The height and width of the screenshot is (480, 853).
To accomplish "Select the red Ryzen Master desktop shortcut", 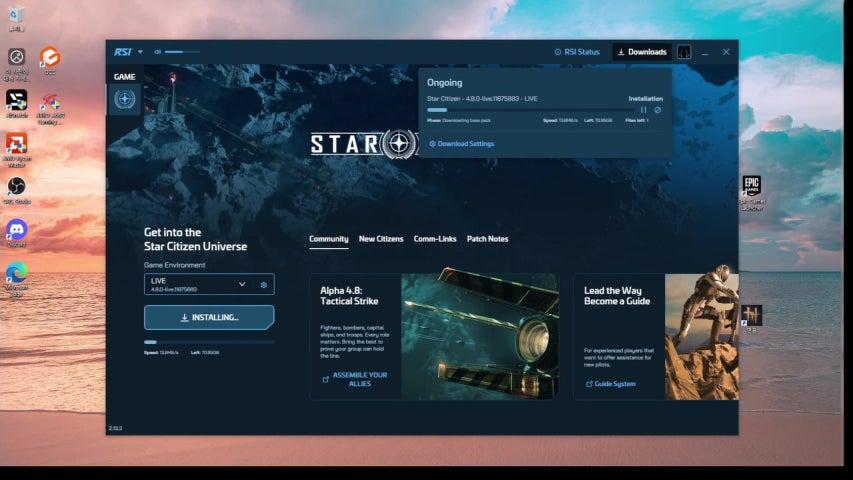I will [17, 150].
